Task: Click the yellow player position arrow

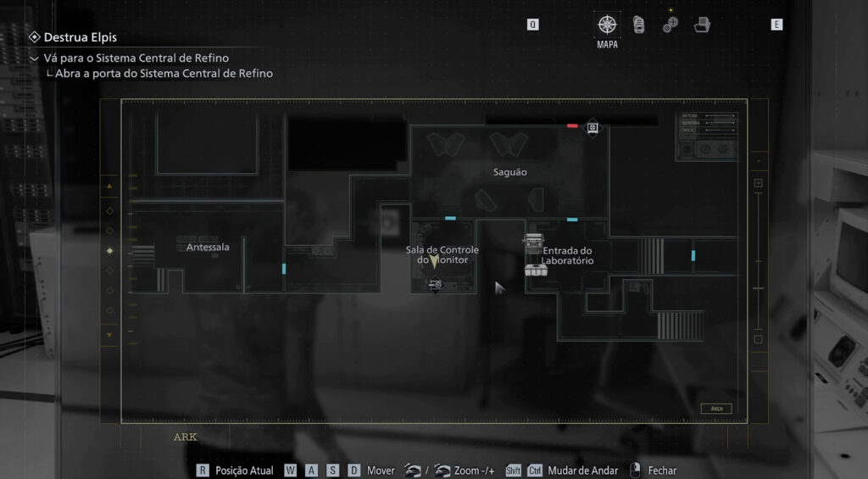Action: (x=434, y=262)
